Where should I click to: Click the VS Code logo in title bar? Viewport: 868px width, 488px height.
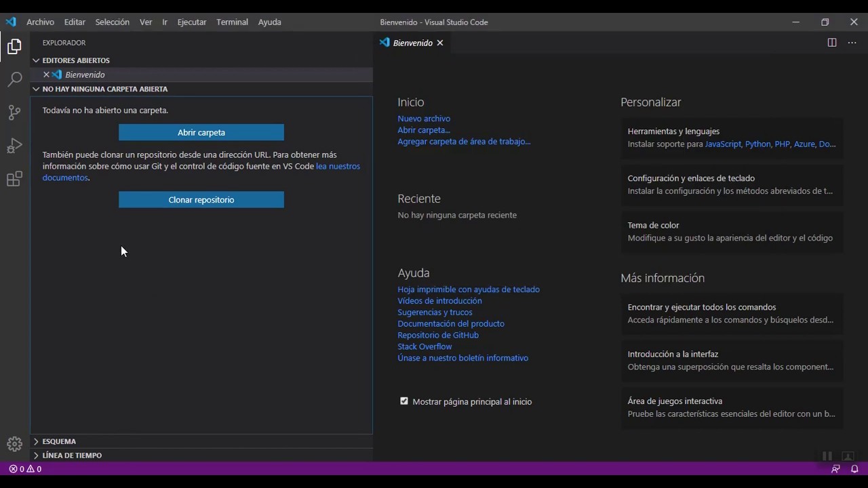pos(11,22)
